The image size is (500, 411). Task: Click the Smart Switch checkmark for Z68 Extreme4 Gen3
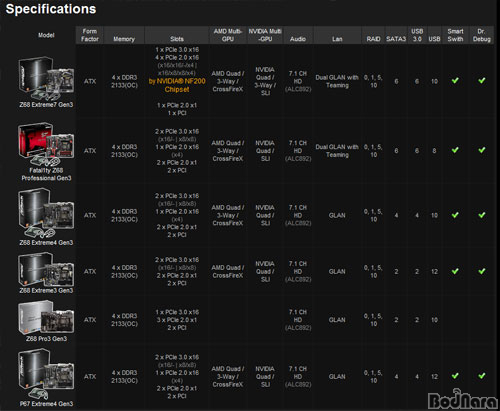click(455, 215)
